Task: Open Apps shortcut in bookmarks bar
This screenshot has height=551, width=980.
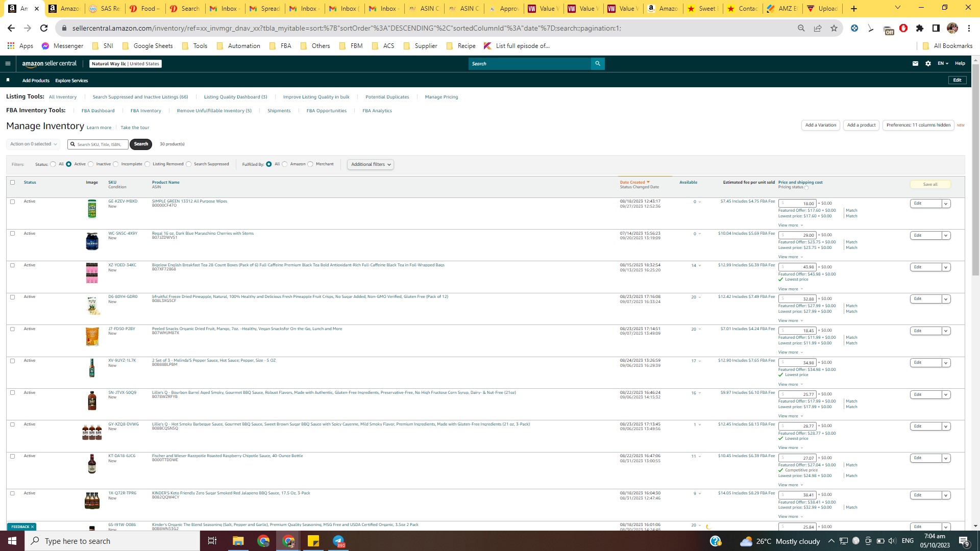Action: tap(20, 46)
